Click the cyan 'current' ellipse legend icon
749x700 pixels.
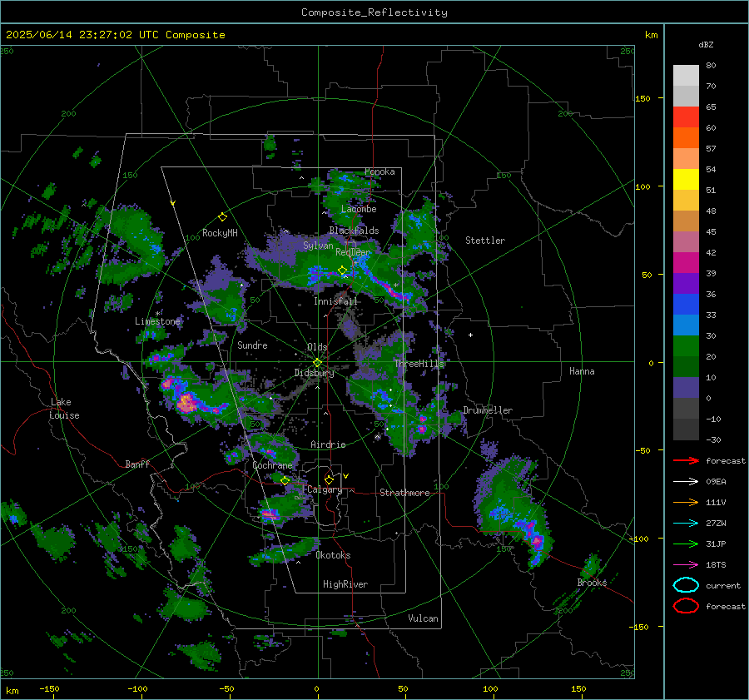(x=686, y=585)
